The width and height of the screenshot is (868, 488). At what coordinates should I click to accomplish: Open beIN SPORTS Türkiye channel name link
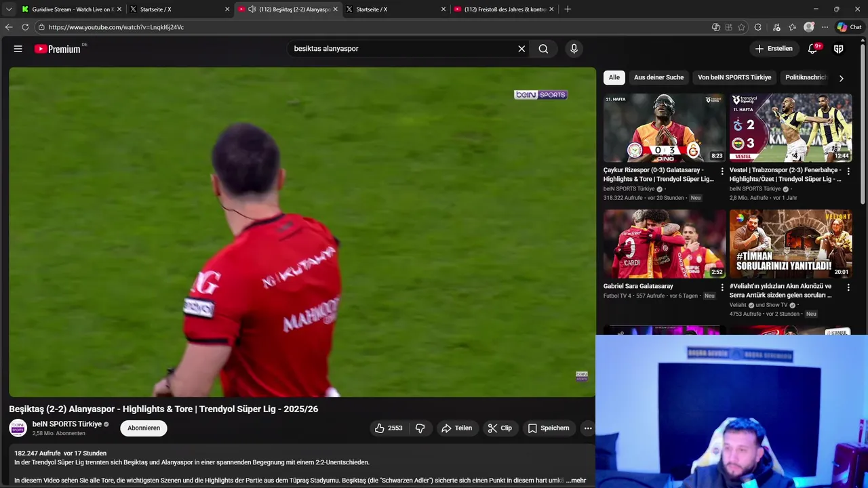[67, 424]
